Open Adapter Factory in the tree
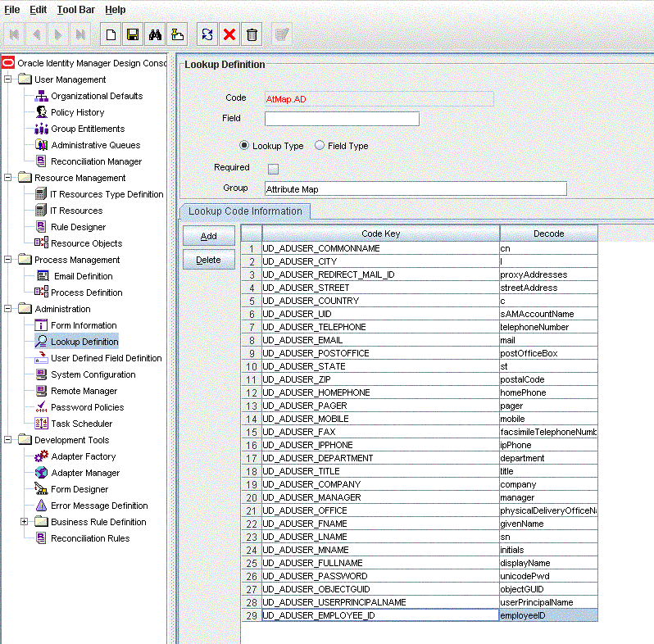This screenshot has height=644, width=654. pyautogui.click(x=83, y=456)
